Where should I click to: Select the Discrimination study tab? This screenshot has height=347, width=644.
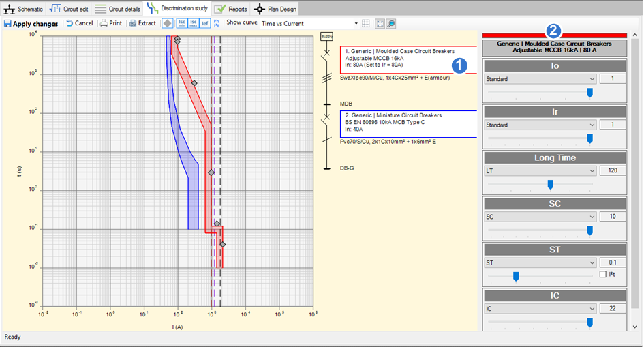click(x=177, y=8)
